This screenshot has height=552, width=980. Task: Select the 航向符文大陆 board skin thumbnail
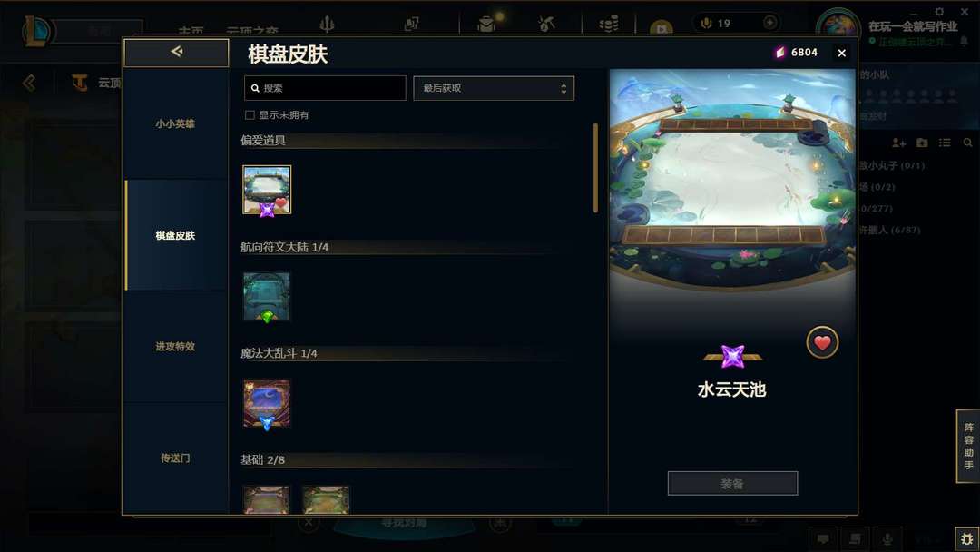267,296
